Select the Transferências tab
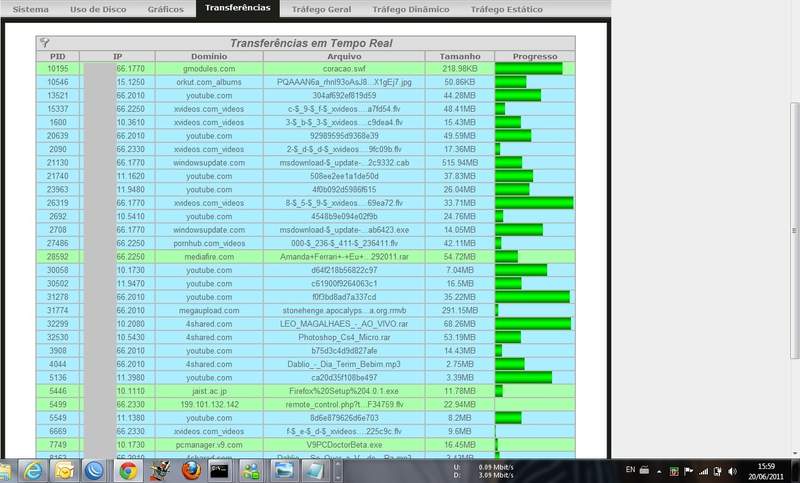800x483 pixels. pyautogui.click(x=238, y=8)
